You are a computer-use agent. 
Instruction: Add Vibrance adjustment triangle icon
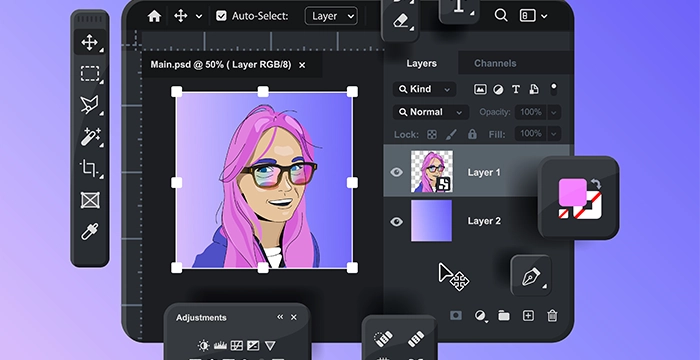(270, 345)
